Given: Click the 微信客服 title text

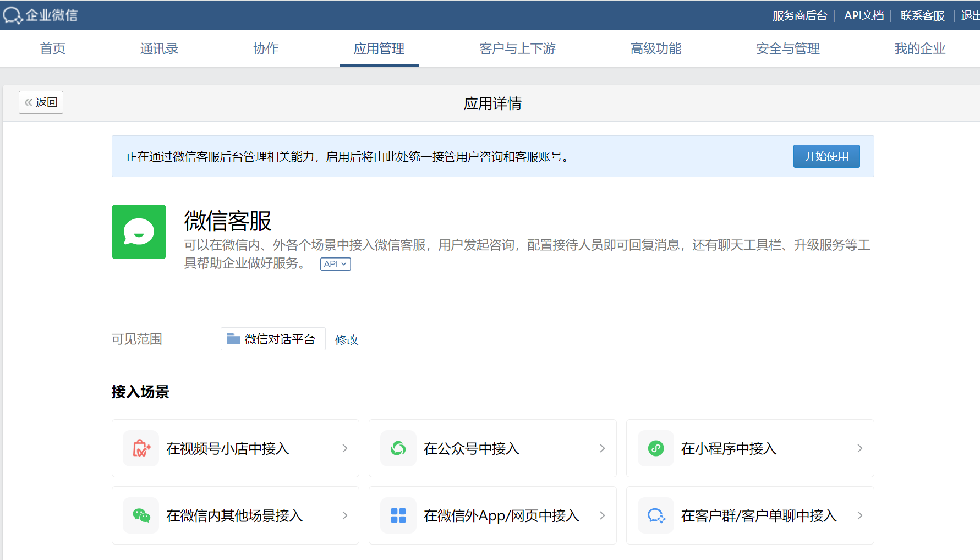Looking at the screenshot, I should 228,221.
